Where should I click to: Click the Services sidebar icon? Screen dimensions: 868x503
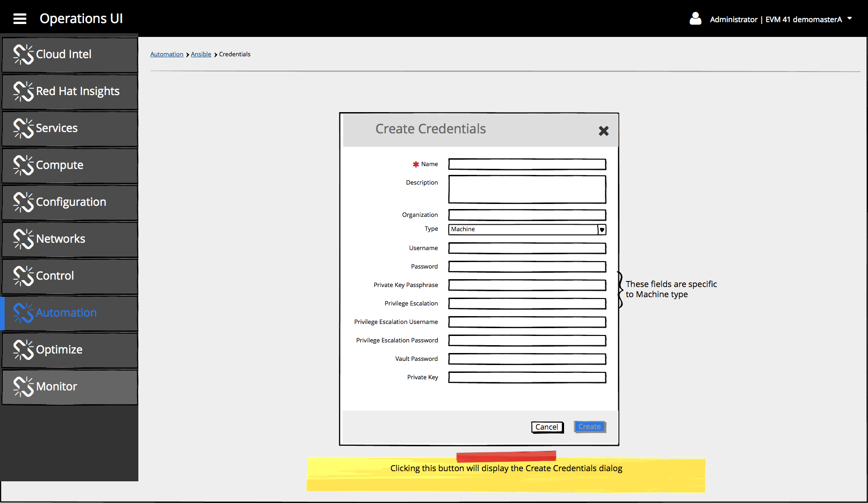click(x=24, y=128)
